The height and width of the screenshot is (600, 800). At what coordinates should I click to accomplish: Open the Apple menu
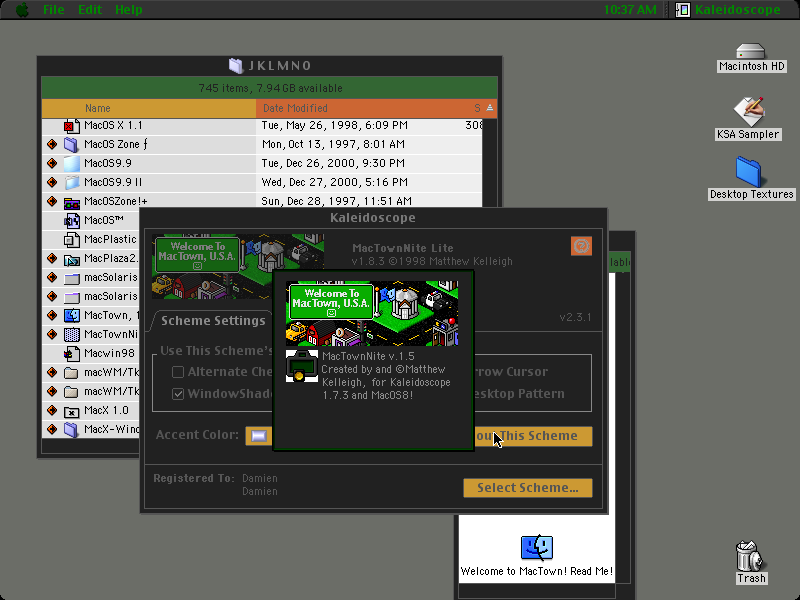pos(22,10)
